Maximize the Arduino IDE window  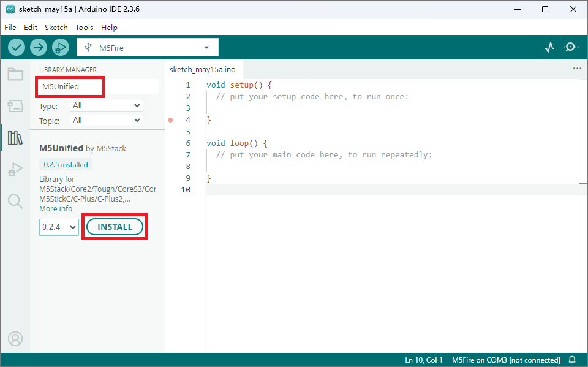545,9
